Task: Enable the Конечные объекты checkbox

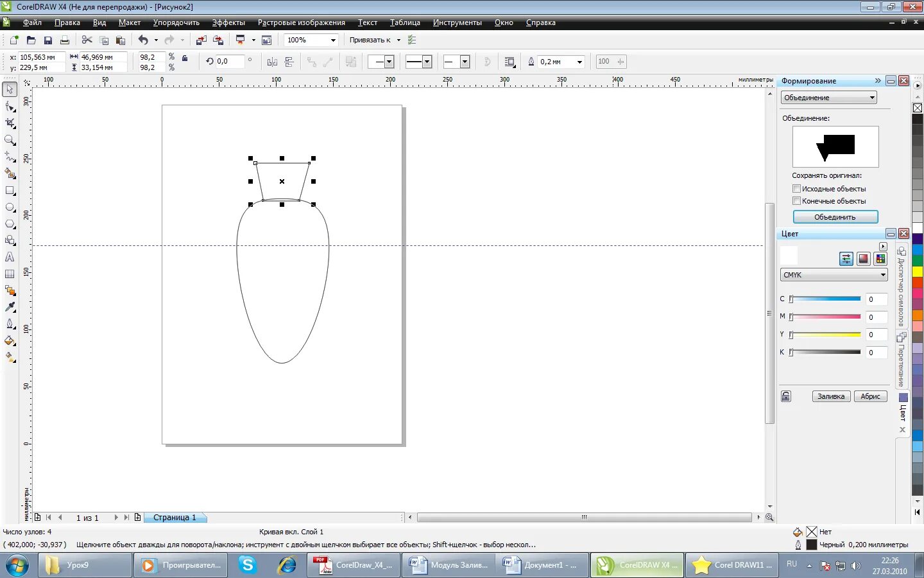Action: click(x=796, y=201)
